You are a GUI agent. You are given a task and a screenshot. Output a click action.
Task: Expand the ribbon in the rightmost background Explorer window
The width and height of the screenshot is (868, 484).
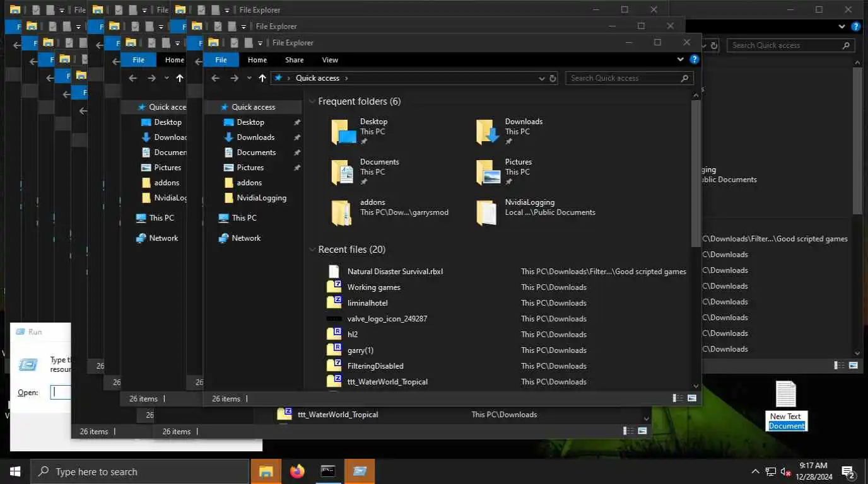[842, 26]
